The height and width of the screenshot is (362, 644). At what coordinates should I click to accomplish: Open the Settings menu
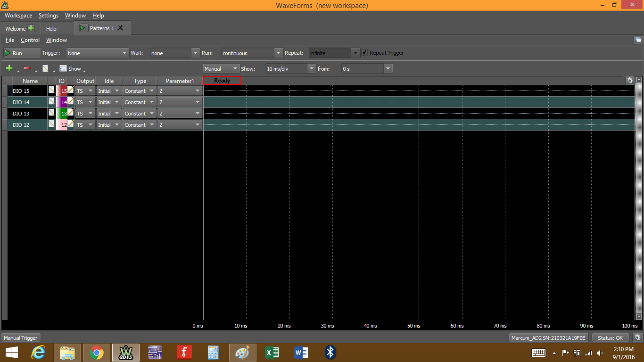pos(48,16)
